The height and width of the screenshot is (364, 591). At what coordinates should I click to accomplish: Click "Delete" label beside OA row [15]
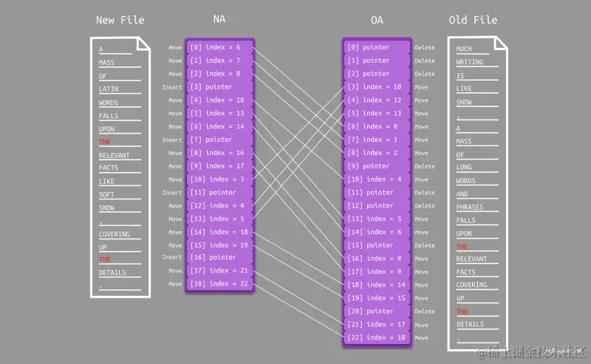click(x=425, y=245)
